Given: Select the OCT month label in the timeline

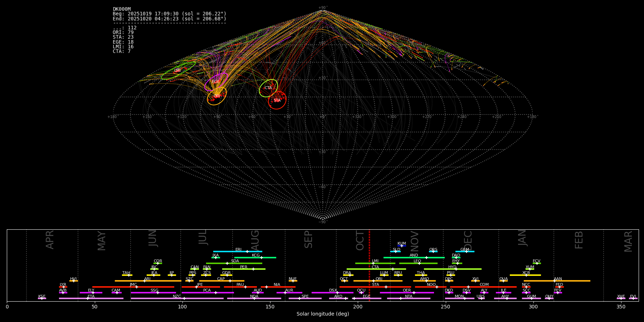Looking at the screenshot, I should point(360,240).
